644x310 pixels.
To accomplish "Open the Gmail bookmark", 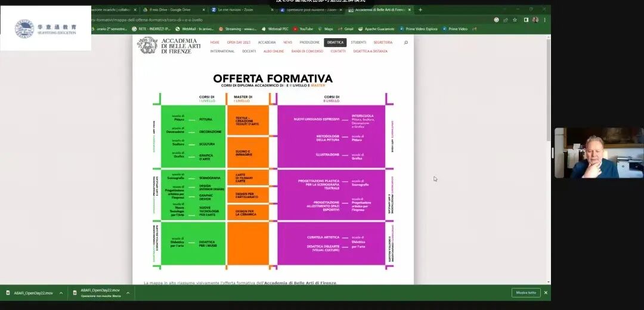I will coord(345,29).
